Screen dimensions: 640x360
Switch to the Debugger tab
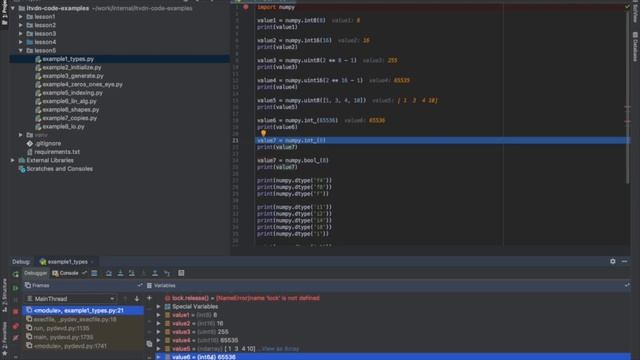(36, 273)
